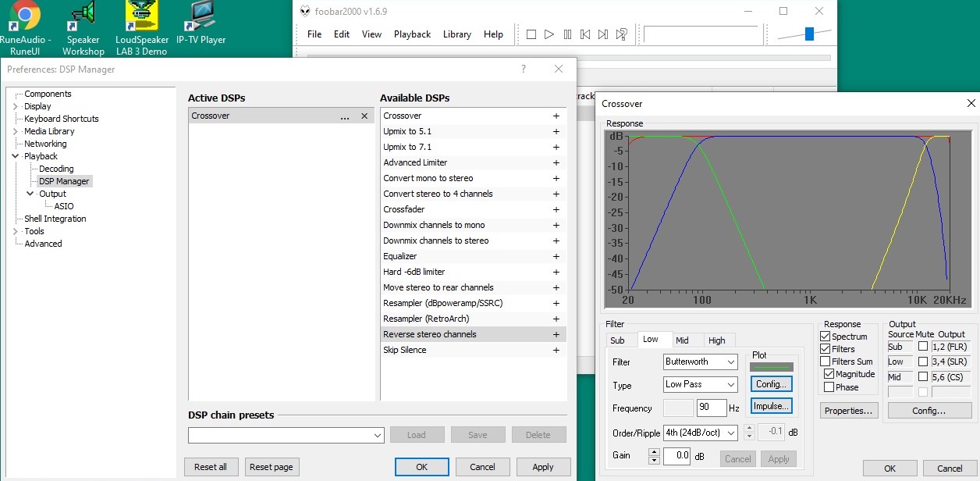This screenshot has height=481, width=980.
Task: Click Config... under Output group
Action: click(929, 410)
